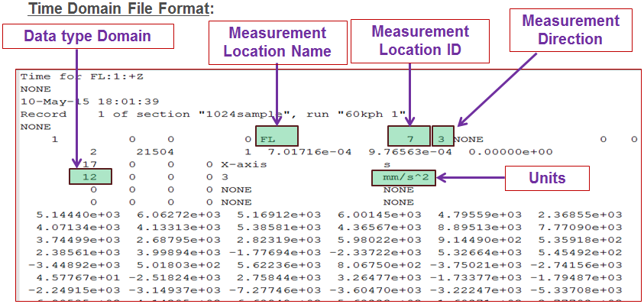644x304 pixels.
Task: Click the 'Time for FL:1:+Z' header line
Action: pos(83,76)
